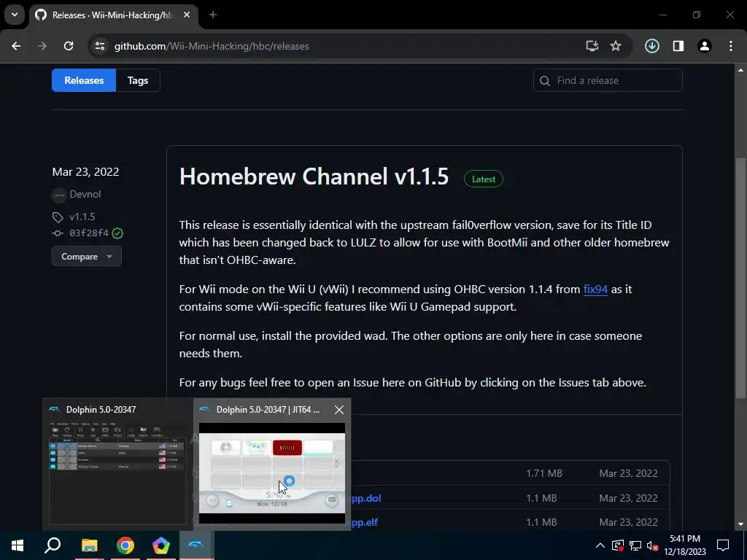
Task: Open the v1.1.5 tag link
Action: tap(82, 217)
